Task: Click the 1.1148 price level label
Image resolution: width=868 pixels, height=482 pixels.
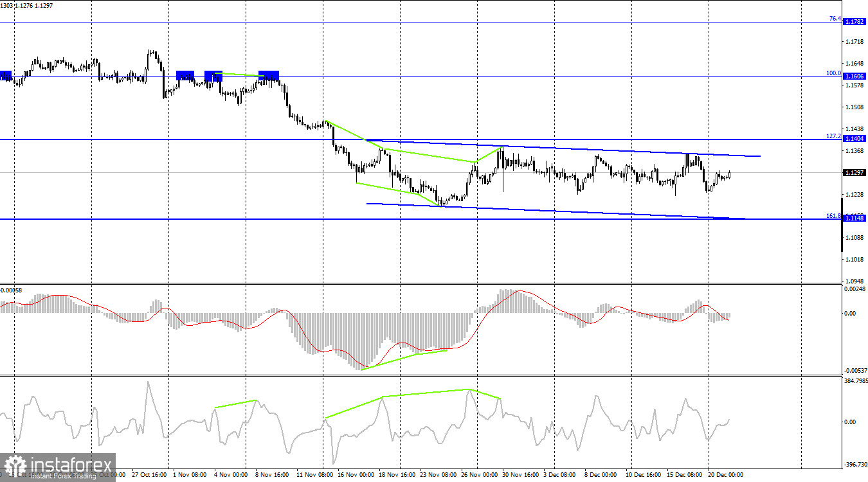Action: pyautogui.click(x=854, y=219)
